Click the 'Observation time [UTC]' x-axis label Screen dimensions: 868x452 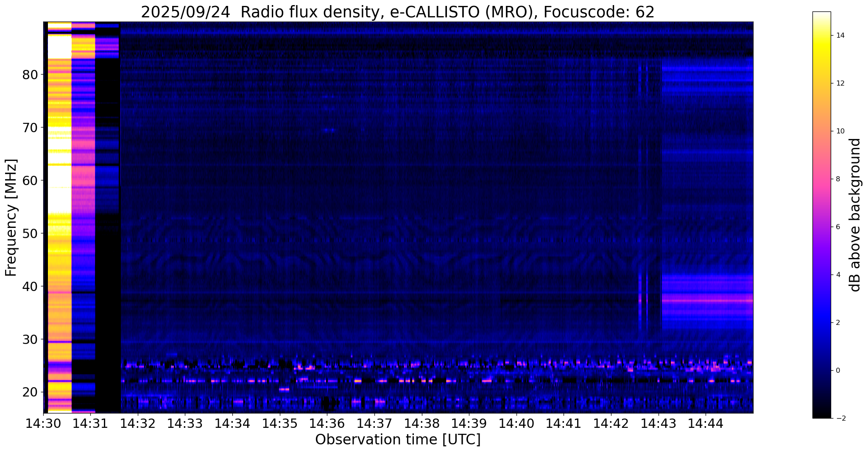(x=398, y=440)
